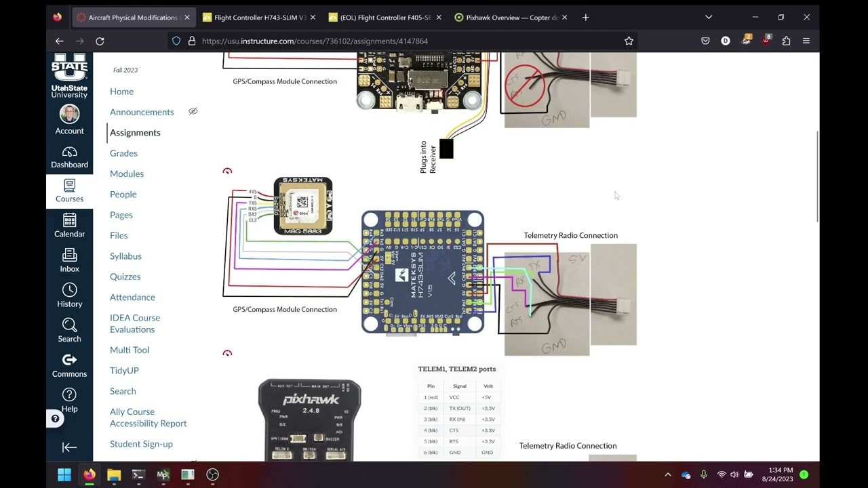Screen dimensions: 868x488
Task: Open Search in the Canvas global navigation
Action: tap(69, 331)
